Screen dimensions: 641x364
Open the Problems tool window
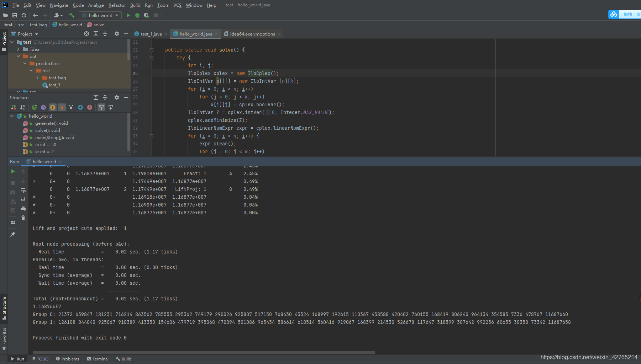(68, 359)
